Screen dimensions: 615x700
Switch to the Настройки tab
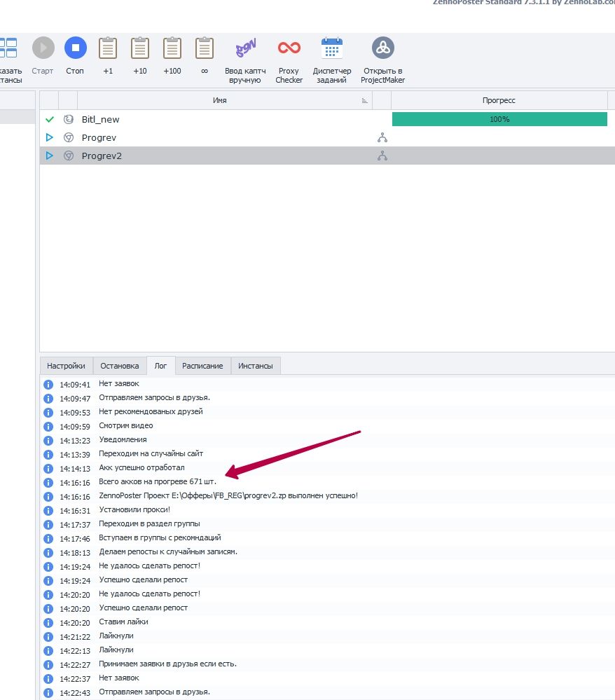(x=66, y=366)
